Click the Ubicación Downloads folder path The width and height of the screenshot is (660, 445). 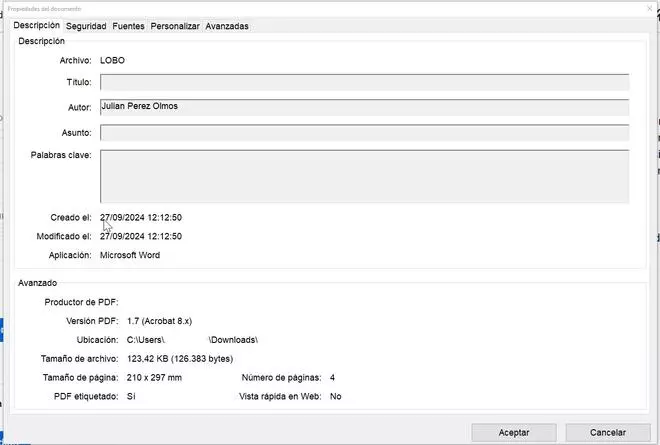point(192,340)
